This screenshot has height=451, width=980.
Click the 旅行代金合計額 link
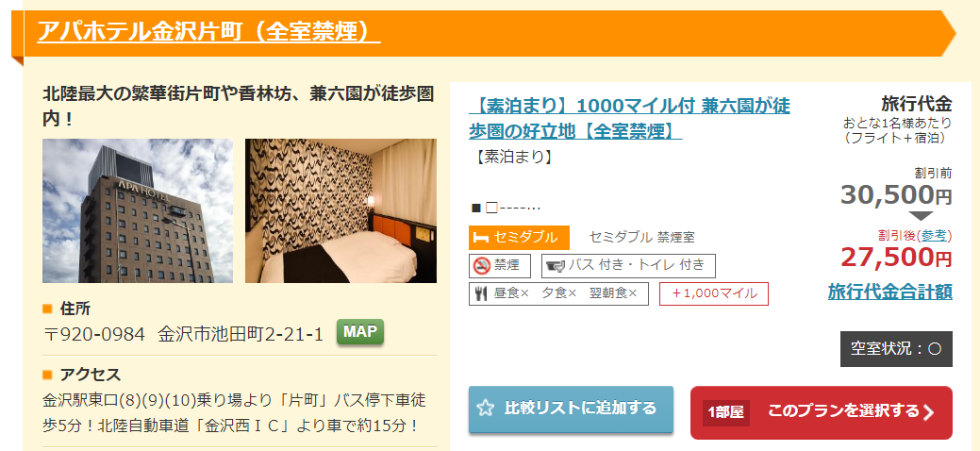point(890,292)
